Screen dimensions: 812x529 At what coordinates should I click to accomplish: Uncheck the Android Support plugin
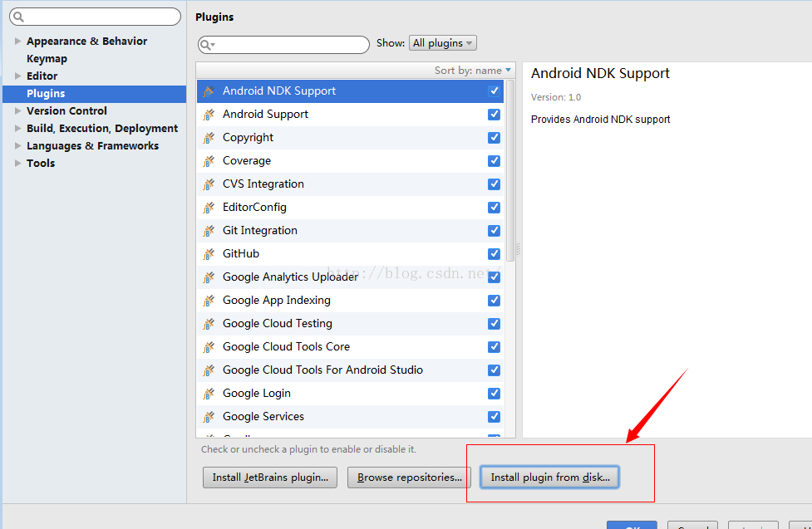point(494,115)
